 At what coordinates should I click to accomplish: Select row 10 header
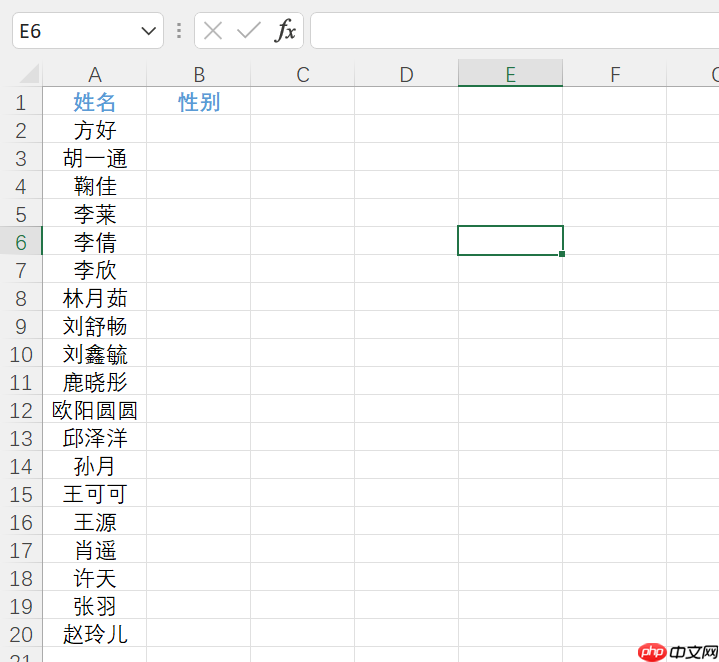[21, 354]
